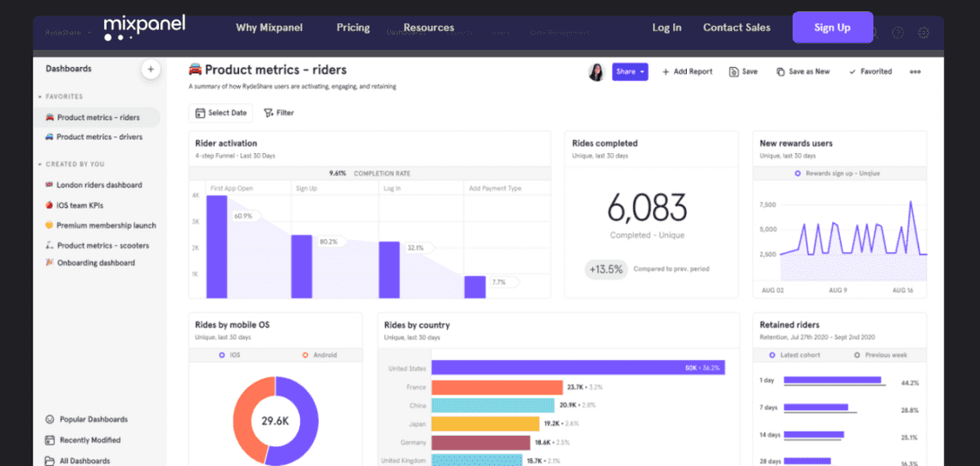
Task: Select Product metrics - drivers dashboard
Action: [99, 137]
